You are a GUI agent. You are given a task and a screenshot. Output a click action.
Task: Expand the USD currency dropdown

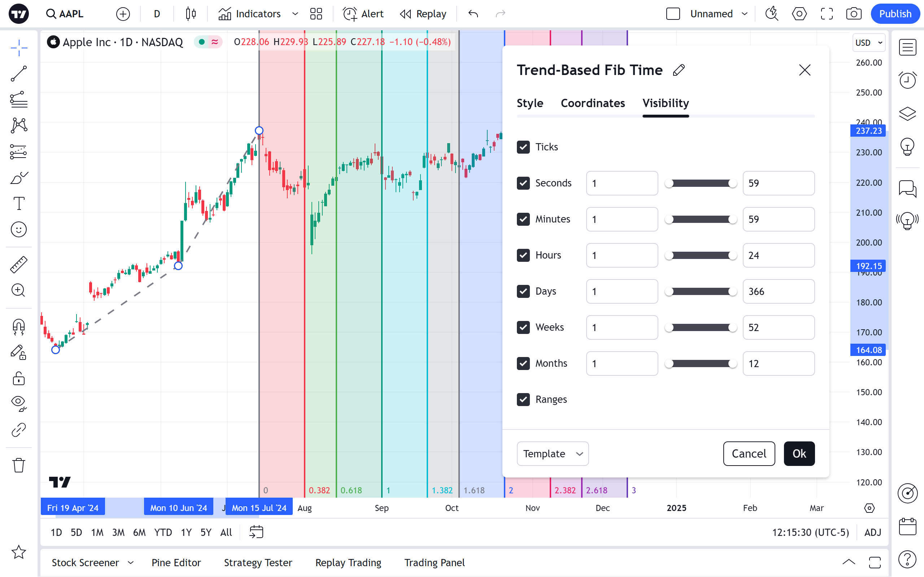click(869, 43)
